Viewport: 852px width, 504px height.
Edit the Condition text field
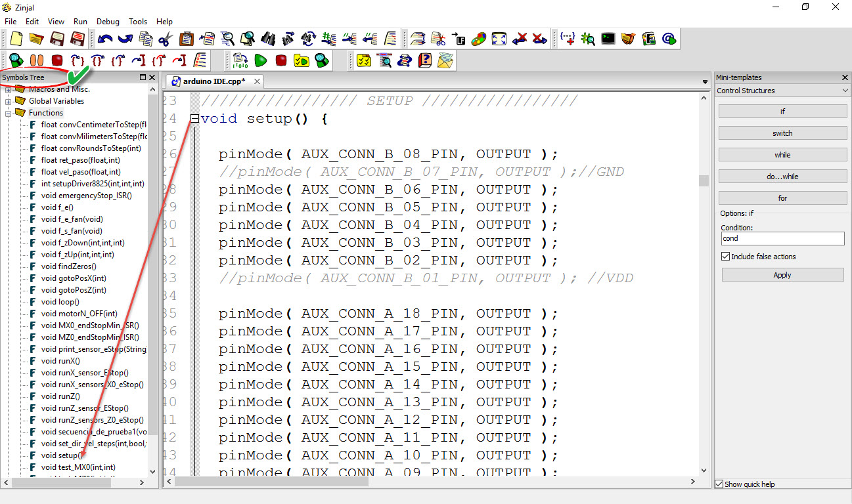[782, 238]
